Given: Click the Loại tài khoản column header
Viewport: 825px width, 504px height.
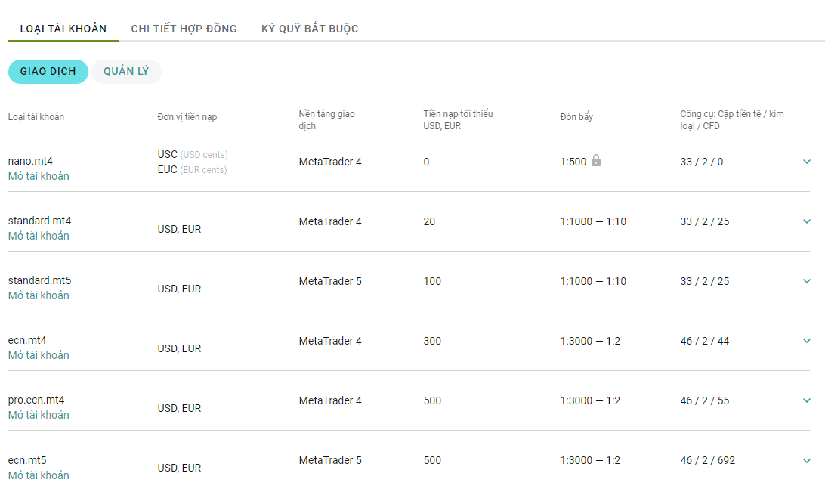Looking at the screenshot, I should (x=36, y=117).
